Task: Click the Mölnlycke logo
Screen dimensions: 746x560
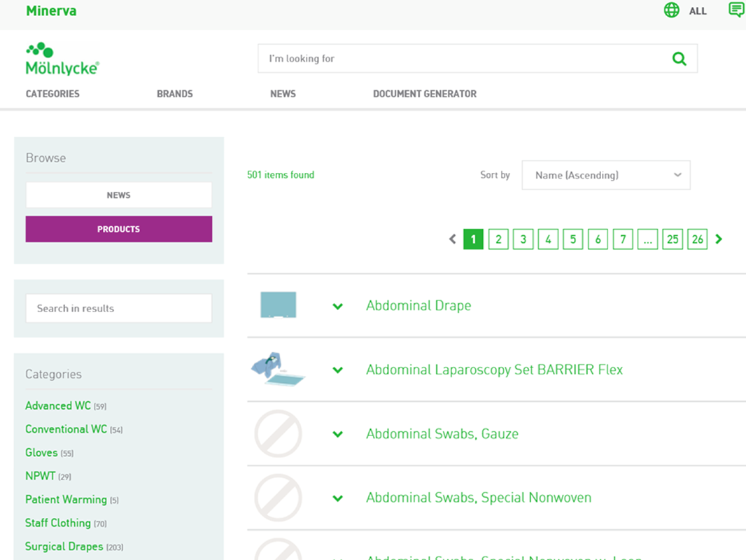Action: [62, 59]
